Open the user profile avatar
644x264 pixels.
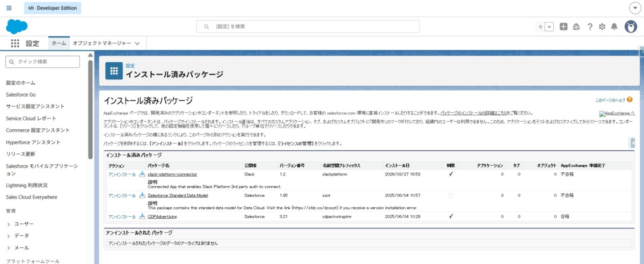pos(631,27)
